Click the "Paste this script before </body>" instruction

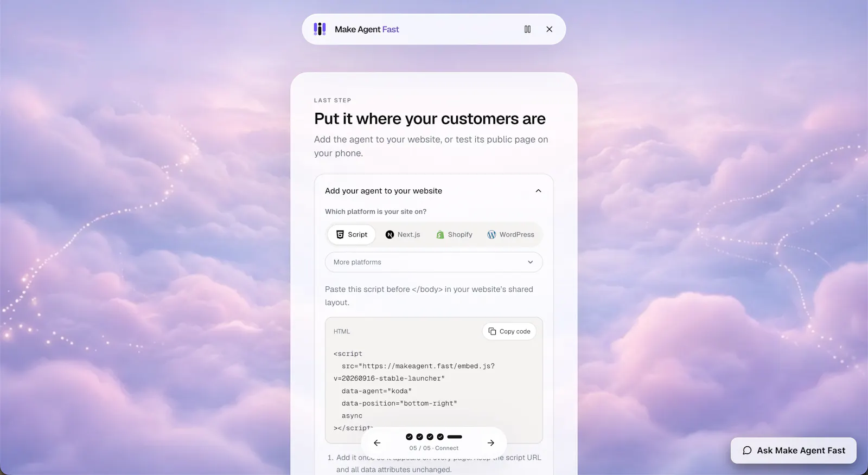pos(429,296)
